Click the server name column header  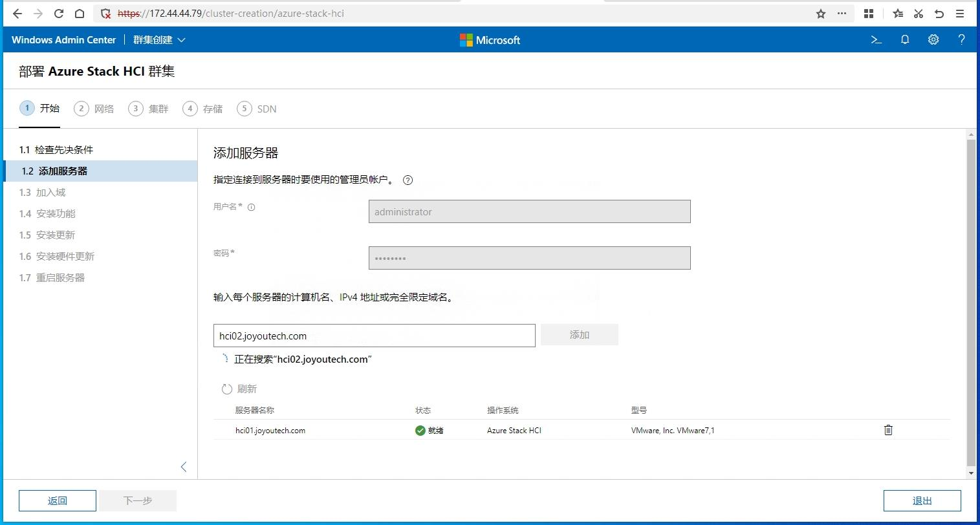254,411
